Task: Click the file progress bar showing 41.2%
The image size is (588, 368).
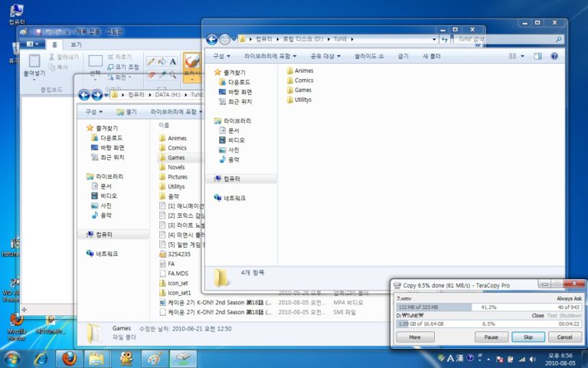Action: 488,307
